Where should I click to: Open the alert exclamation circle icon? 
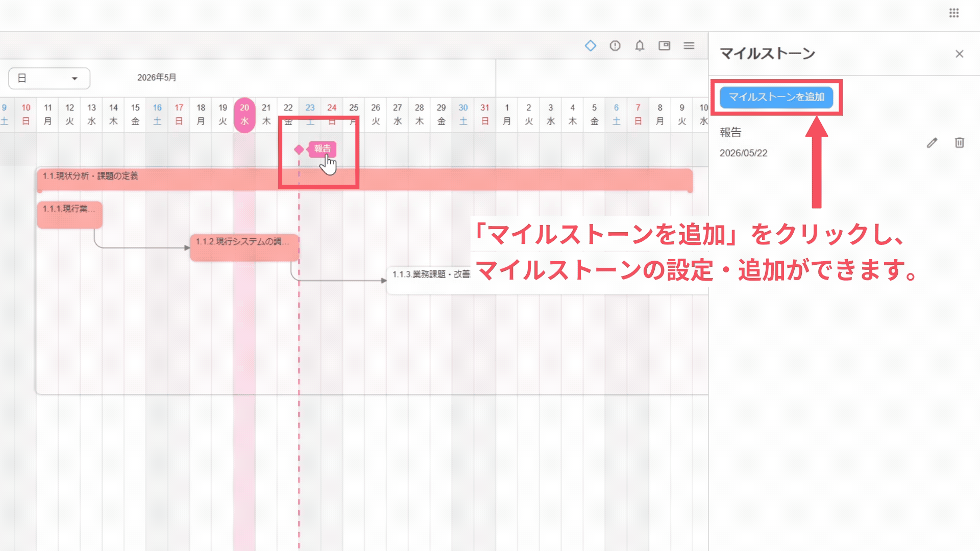[615, 46]
